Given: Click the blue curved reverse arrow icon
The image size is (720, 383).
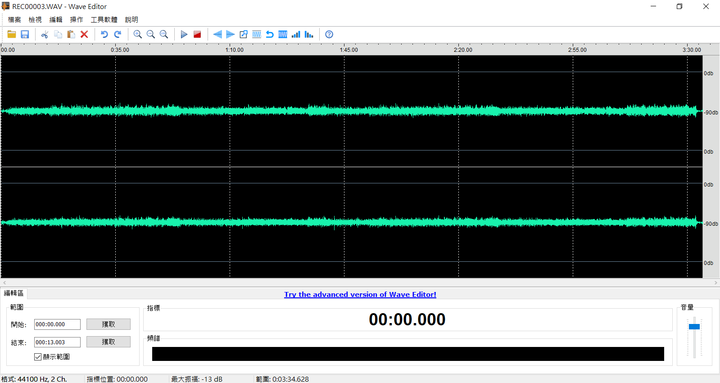Looking at the screenshot, I should click(270, 34).
